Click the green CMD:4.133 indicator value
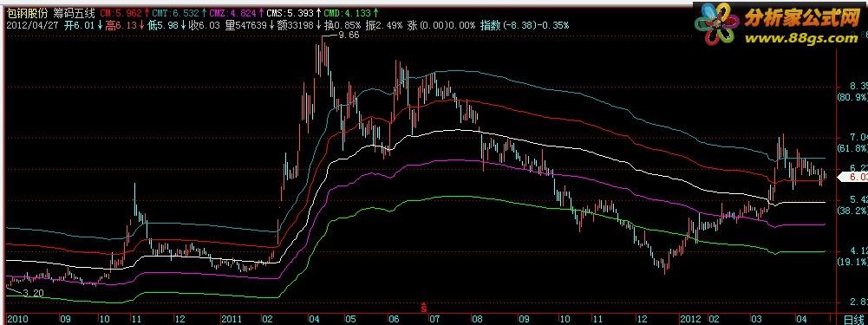Screen dimensions: 868x325 pyautogui.click(x=347, y=12)
